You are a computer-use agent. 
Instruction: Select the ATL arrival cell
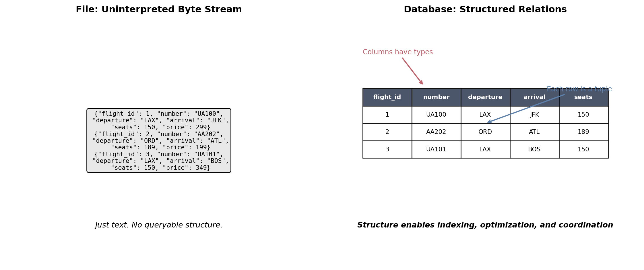click(534, 132)
